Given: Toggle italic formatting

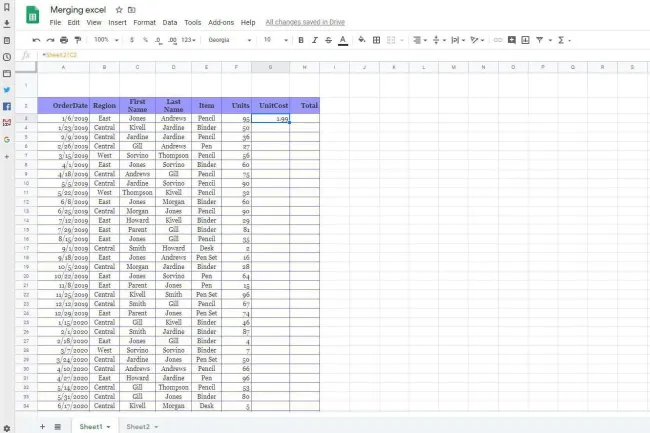Looking at the screenshot, I should tap(315, 40).
